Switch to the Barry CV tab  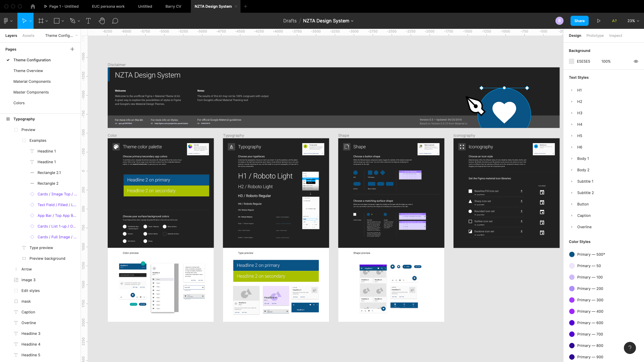173,6
